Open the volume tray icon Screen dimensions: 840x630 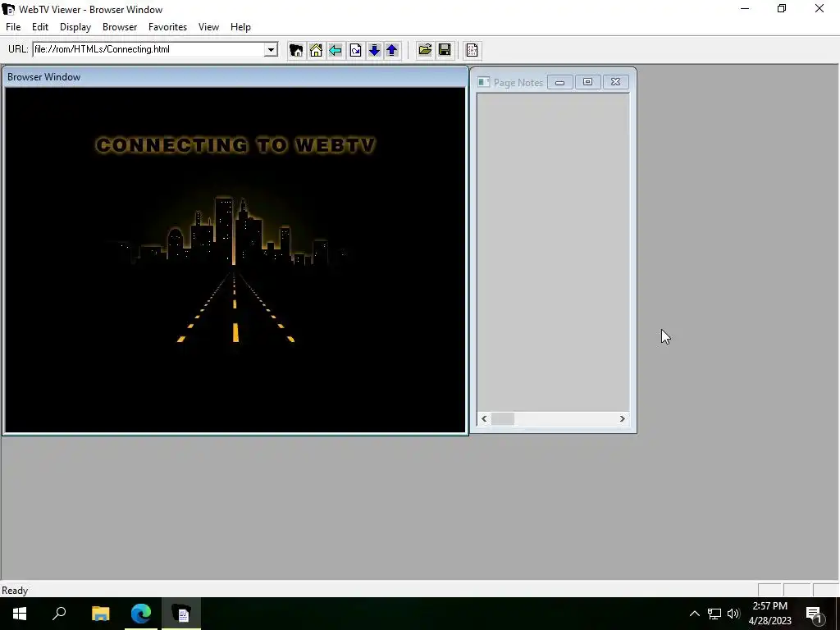tap(733, 614)
